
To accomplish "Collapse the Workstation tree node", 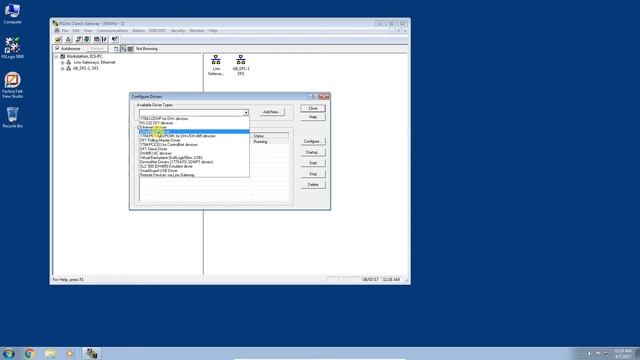I will point(56,56).
